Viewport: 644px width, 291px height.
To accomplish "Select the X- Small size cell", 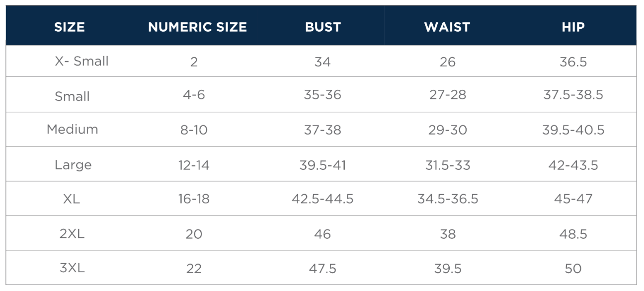I will click(x=81, y=61).
